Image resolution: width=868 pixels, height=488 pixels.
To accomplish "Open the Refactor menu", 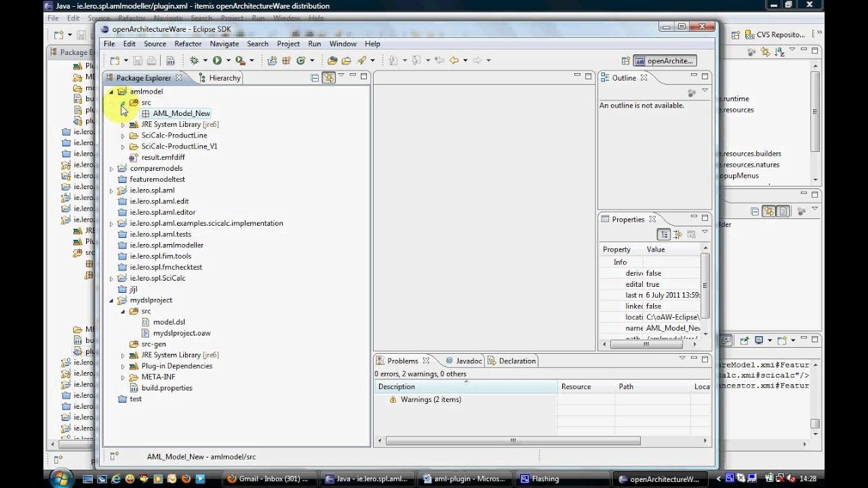I will pos(188,43).
